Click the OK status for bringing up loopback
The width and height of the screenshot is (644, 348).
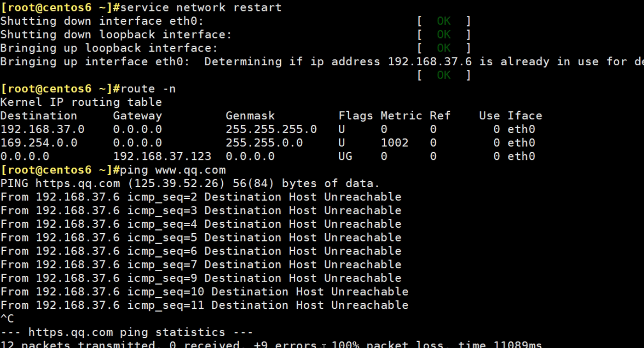443,48
